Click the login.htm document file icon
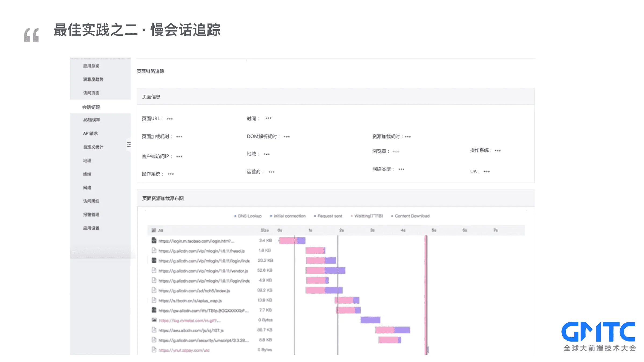 (x=154, y=240)
